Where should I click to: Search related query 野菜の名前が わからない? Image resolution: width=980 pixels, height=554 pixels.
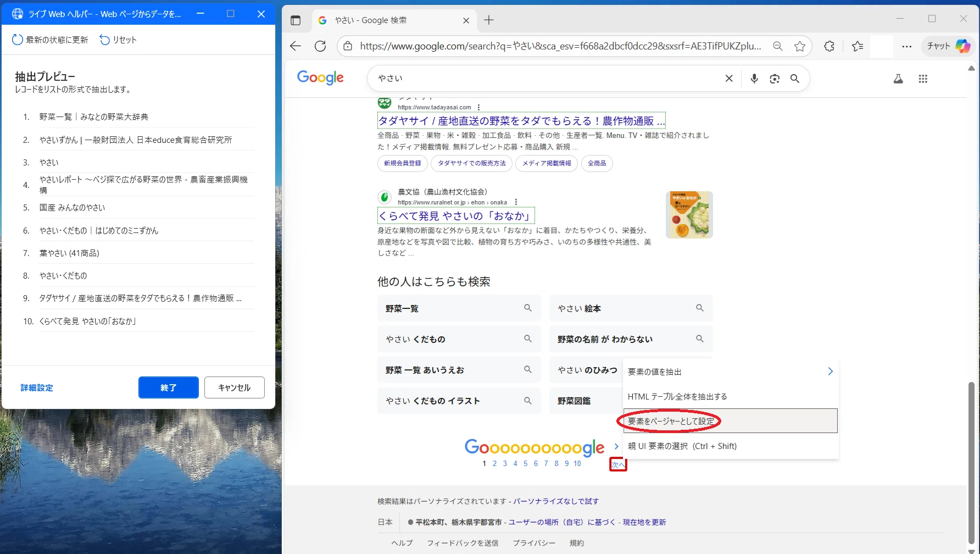click(x=631, y=339)
